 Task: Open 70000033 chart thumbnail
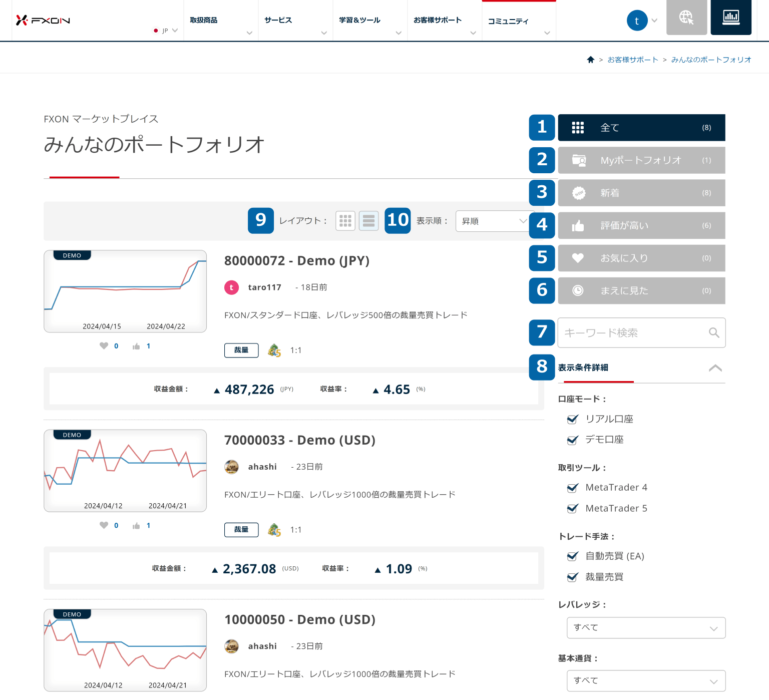point(125,471)
